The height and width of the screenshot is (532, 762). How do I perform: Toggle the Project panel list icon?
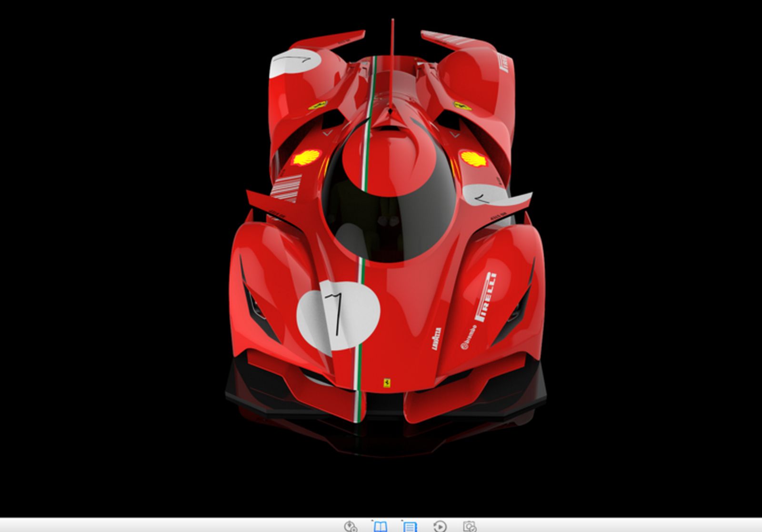click(410, 526)
